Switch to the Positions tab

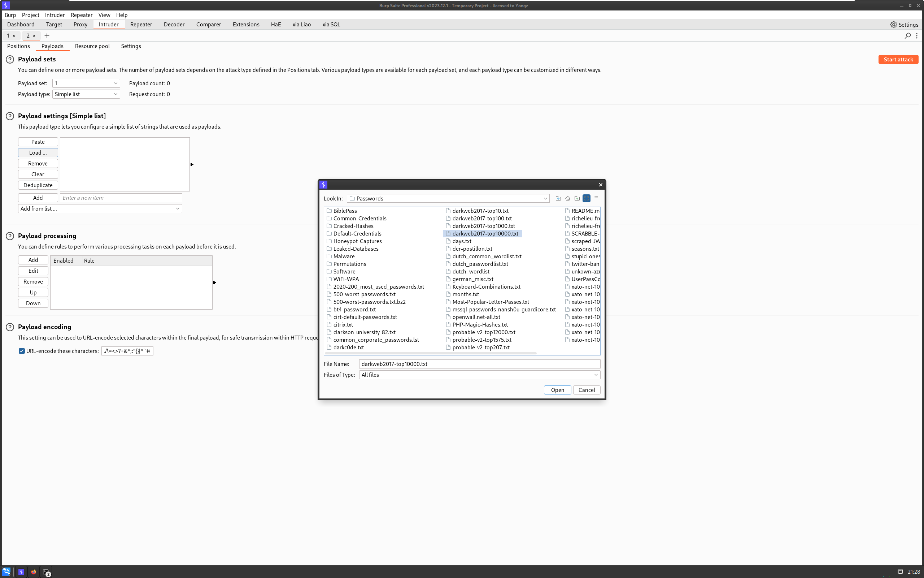(18, 46)
